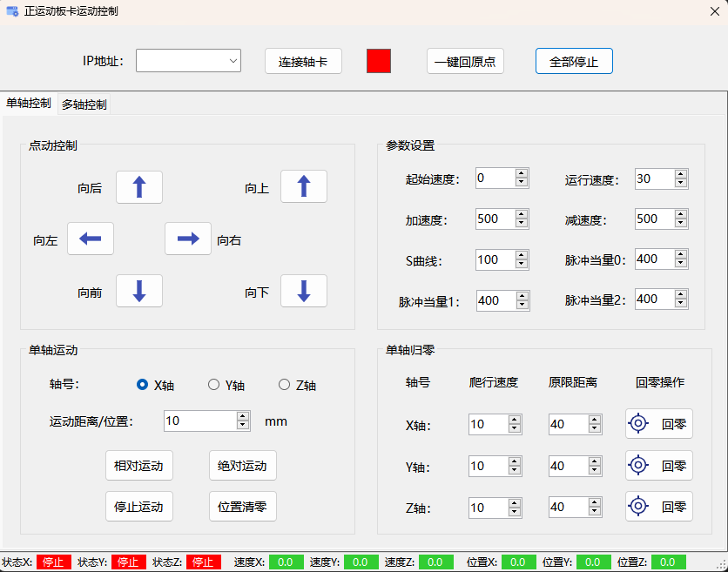Open the IP地址 dropdown list

(233, 61)
